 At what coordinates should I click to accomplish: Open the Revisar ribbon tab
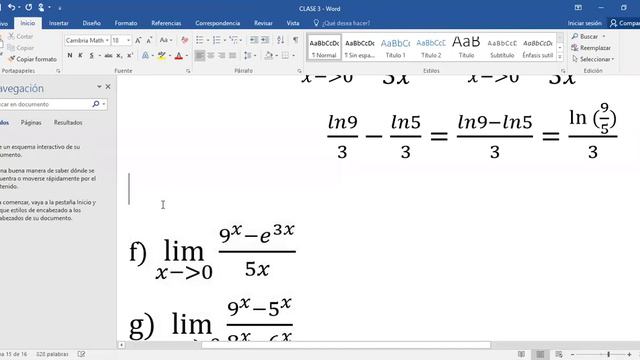(x=263, y=23)
